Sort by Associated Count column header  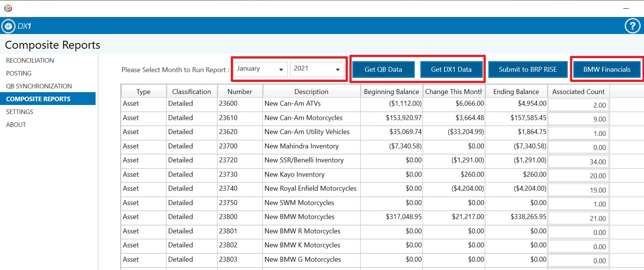pyautogui.click(x=578, y=91)
